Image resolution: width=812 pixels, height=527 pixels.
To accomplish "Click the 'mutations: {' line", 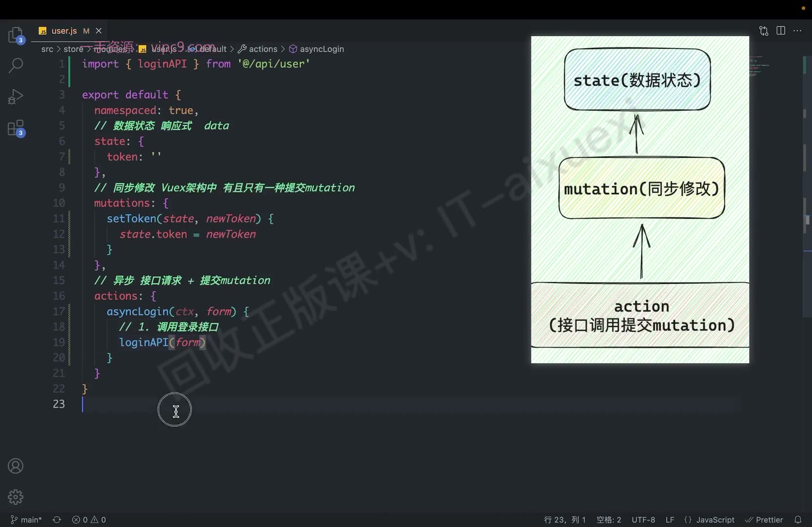I will [131, 203].
